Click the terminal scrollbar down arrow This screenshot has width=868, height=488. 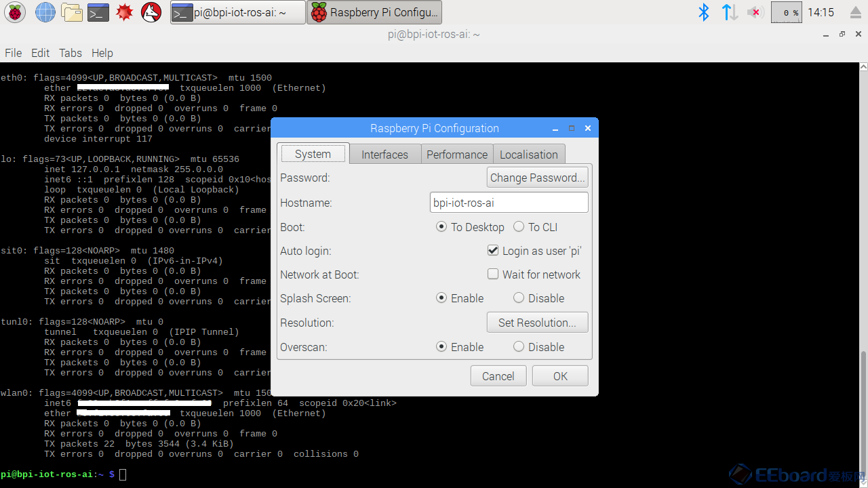coord(863,483)
